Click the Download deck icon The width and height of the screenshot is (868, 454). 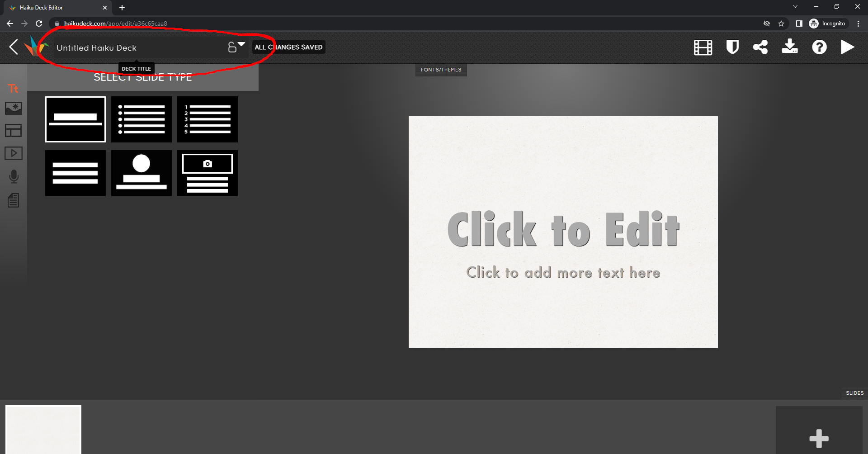point(790,47)
